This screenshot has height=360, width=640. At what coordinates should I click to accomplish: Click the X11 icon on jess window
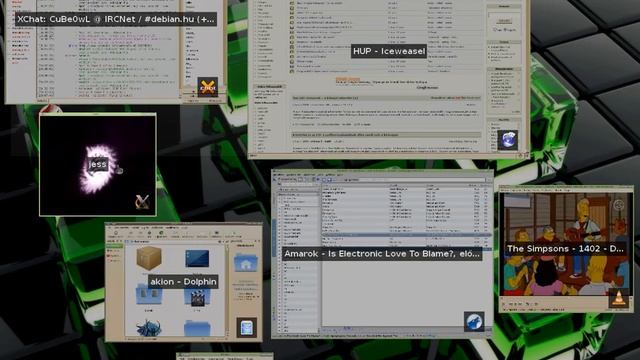(x=142, y=202)
